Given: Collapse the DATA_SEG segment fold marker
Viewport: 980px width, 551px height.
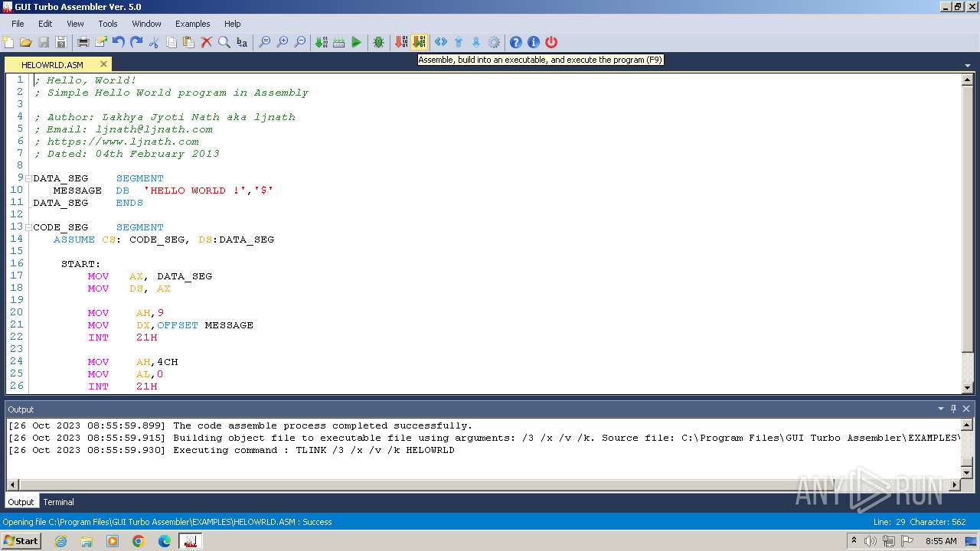Looking at the screenshot, I should click(x=28, y=178).
